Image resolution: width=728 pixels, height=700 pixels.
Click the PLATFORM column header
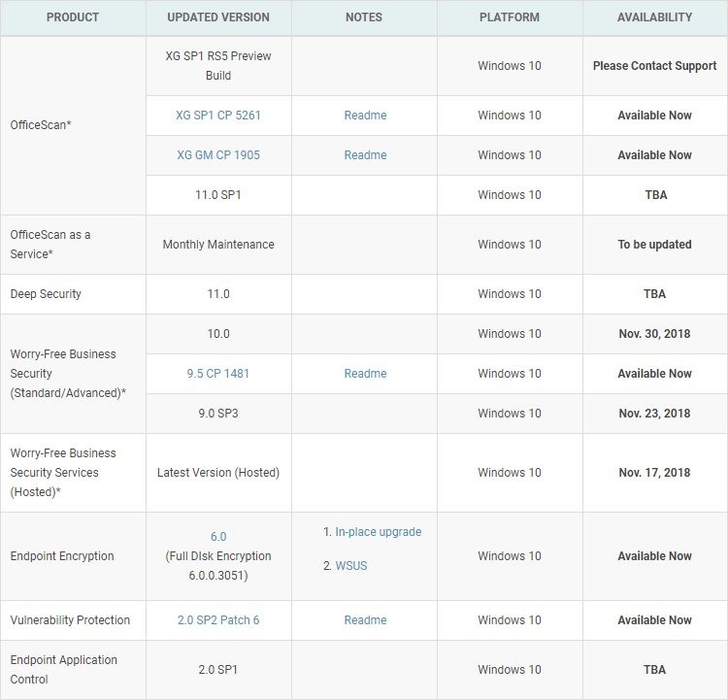point(510,17)
